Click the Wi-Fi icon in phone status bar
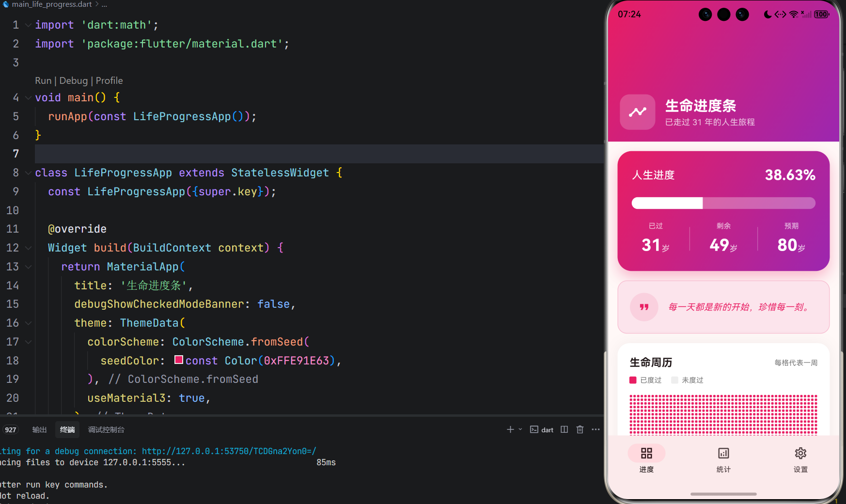 pyautogui.click(x=794, y=15)
